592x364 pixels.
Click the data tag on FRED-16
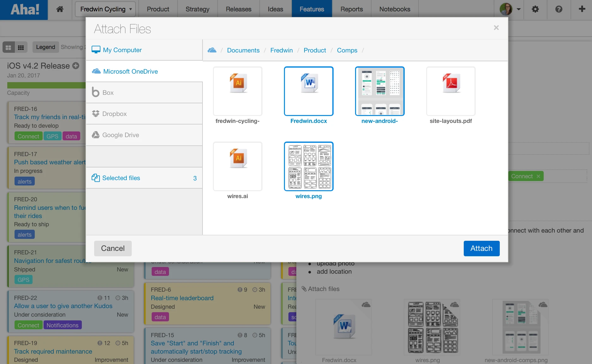pos(71,136)
